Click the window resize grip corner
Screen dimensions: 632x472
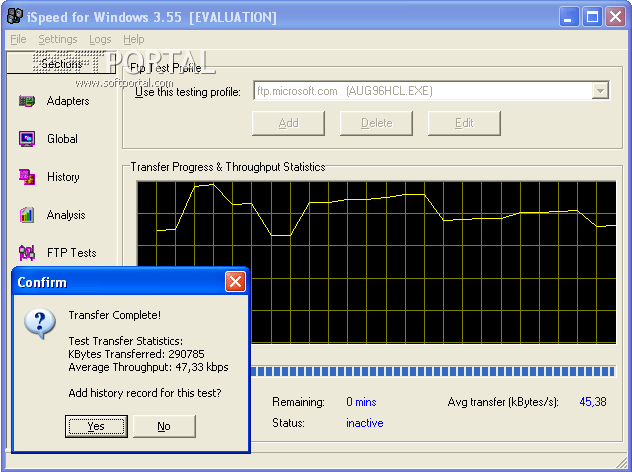click(x=622, y=462)
